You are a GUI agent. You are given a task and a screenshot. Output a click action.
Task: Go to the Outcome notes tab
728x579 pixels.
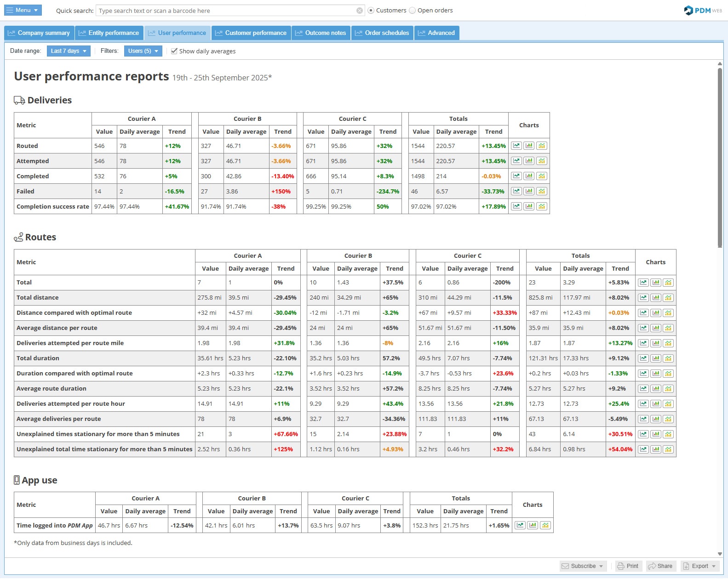321,33
